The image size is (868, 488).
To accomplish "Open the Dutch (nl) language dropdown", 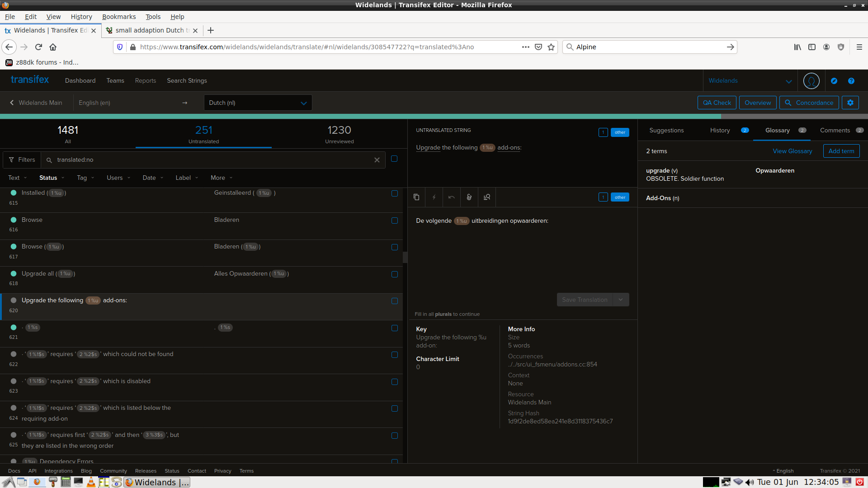I will click(258, 103).
